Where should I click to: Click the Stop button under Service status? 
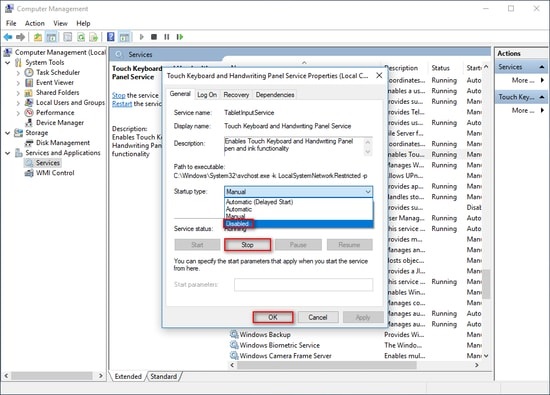coord(247,245)
